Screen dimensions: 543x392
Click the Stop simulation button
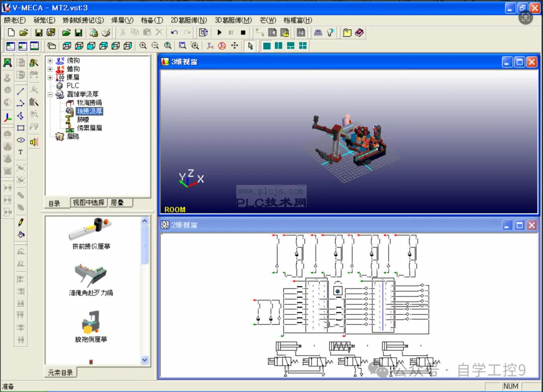click(243, 33)
